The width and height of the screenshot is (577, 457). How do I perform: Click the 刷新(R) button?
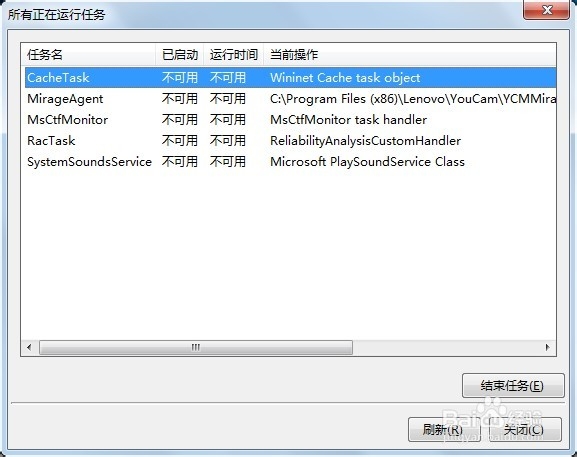point(444,429)
